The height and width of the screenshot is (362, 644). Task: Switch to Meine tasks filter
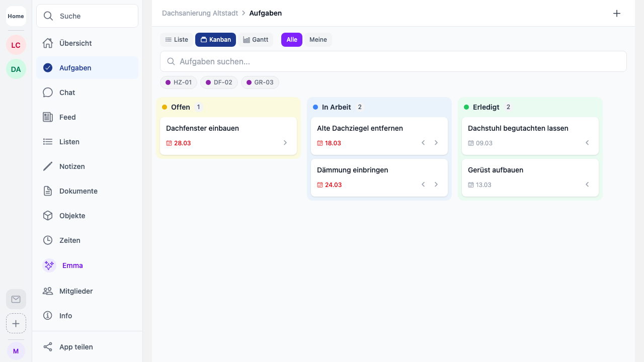(x=318, y=40)
